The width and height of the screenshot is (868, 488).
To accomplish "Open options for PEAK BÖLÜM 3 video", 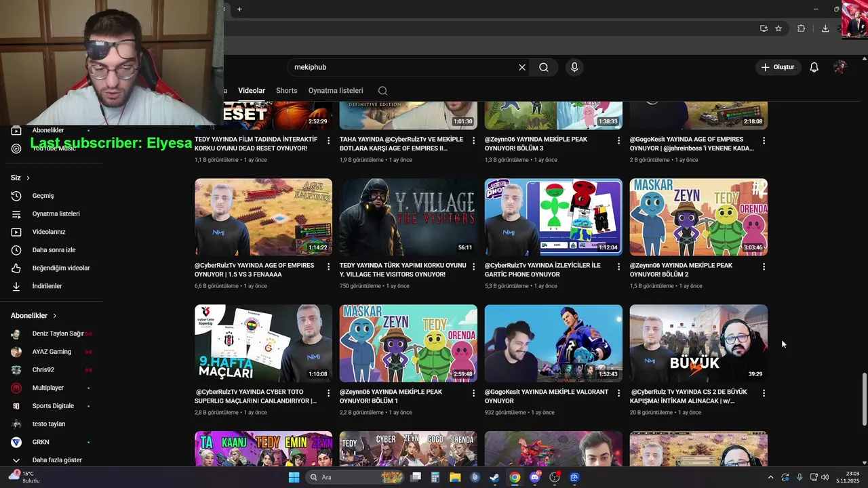I will [618, 140].
